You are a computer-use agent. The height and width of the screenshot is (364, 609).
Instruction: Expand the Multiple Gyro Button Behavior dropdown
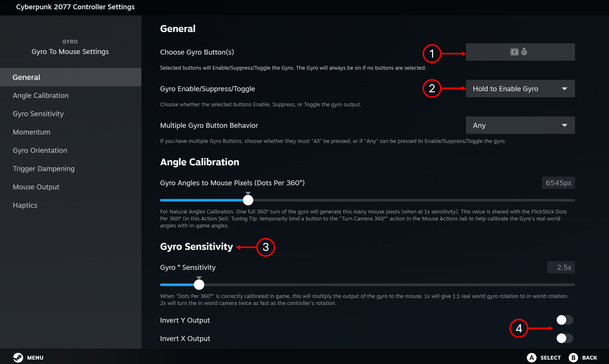pos(520,125)
